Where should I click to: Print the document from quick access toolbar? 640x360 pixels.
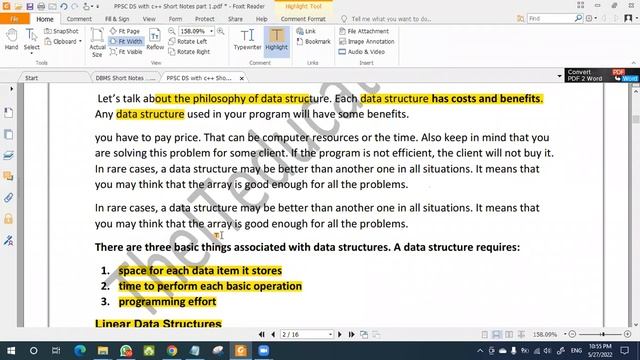click(41, 6)
